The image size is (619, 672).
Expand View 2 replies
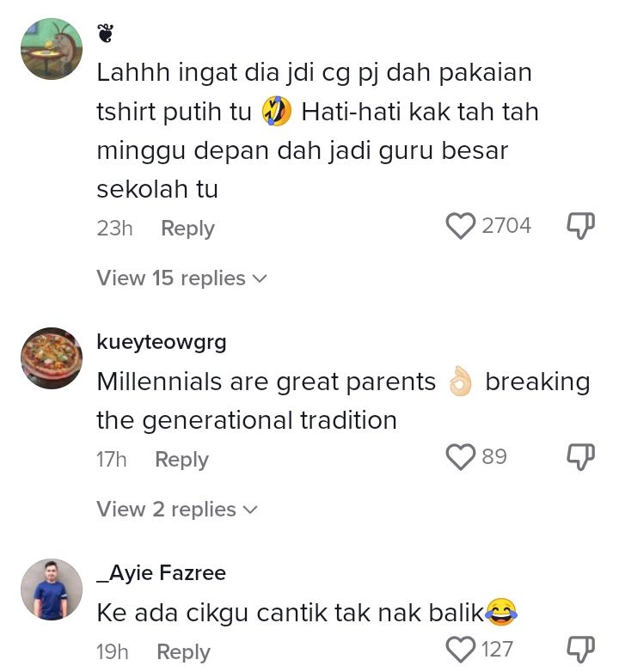point(177,510)
